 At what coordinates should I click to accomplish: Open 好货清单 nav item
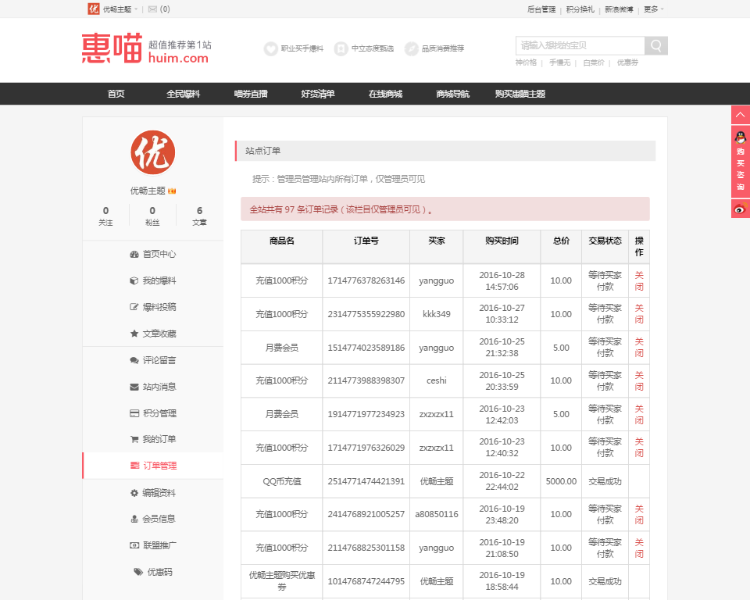[318, 94]
